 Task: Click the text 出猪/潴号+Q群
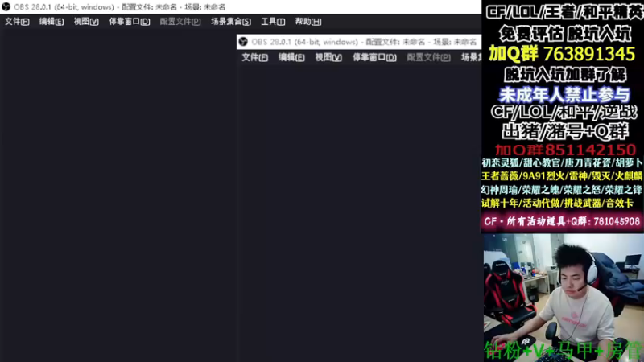click(x=565, y=131)
